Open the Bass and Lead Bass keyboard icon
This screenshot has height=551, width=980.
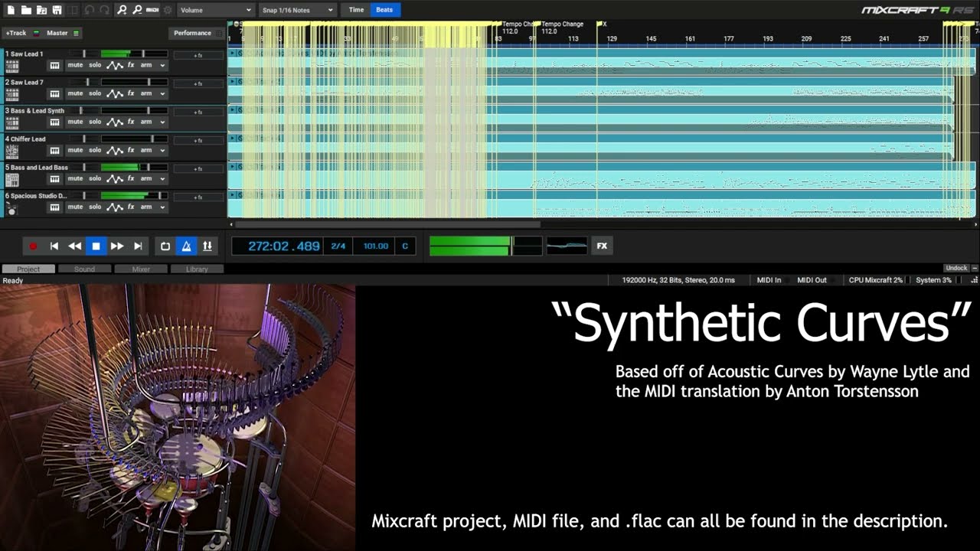[x=54, y=178]
